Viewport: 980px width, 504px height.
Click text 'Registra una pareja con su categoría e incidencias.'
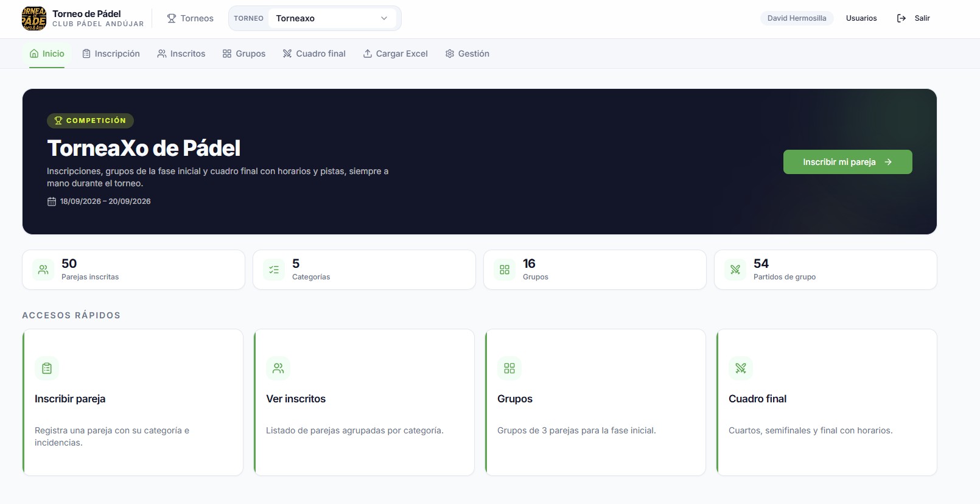tap(112, 436)
